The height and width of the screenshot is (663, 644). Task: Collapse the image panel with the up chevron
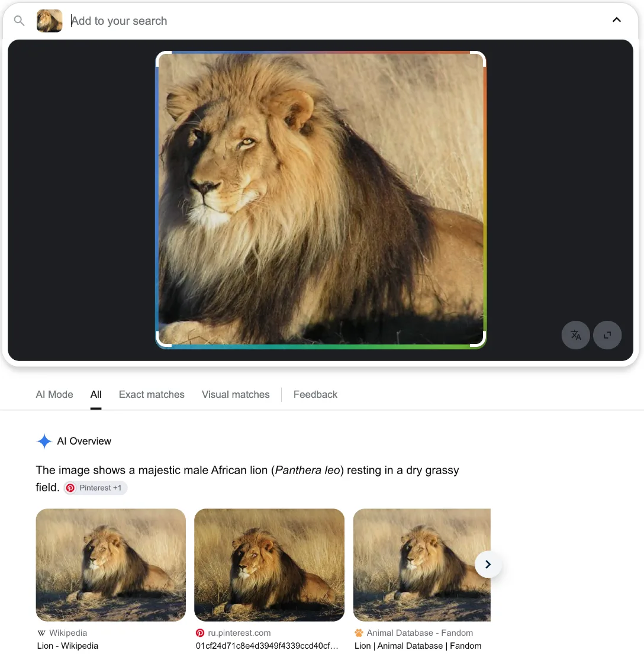[x=617, y=20]
